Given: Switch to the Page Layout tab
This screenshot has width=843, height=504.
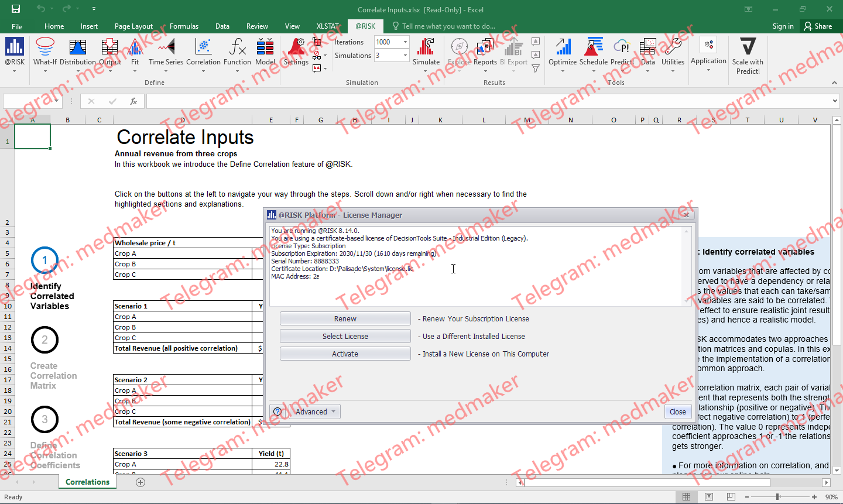Looking at the screenshot, I should [x=133, y=26].
